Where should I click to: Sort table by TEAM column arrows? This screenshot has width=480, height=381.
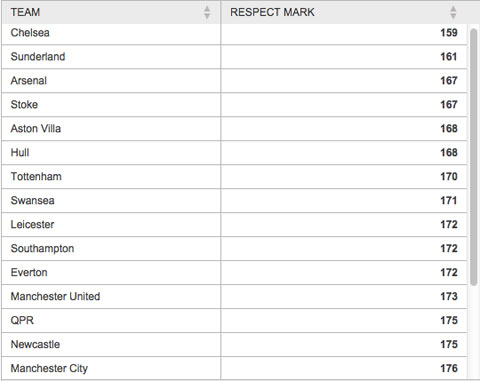207,13
